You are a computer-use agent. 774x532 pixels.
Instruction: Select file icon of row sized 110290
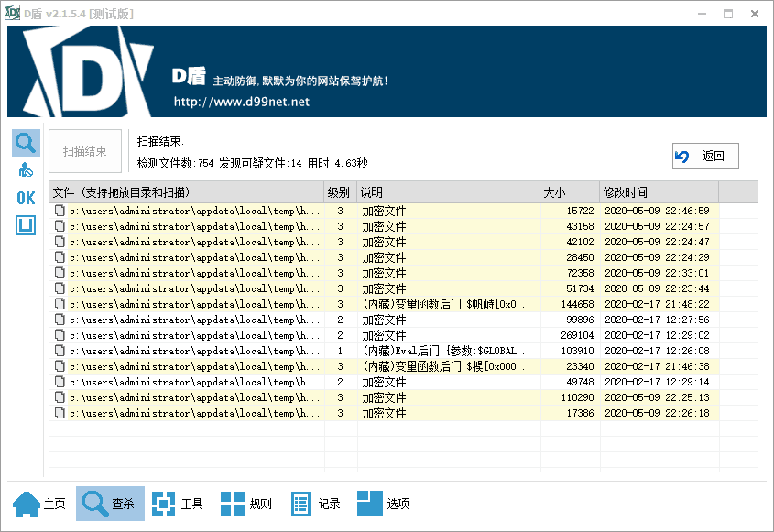[60, 397]
